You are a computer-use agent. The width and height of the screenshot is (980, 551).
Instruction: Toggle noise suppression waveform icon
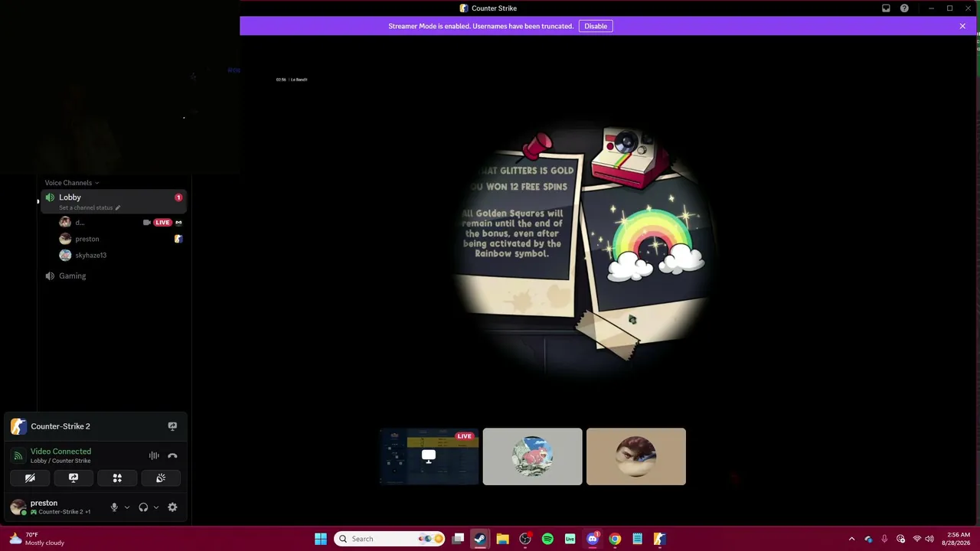(154, 456)
